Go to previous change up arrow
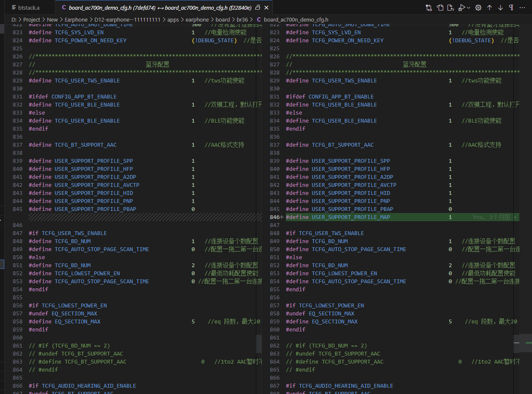 point(489,8)
